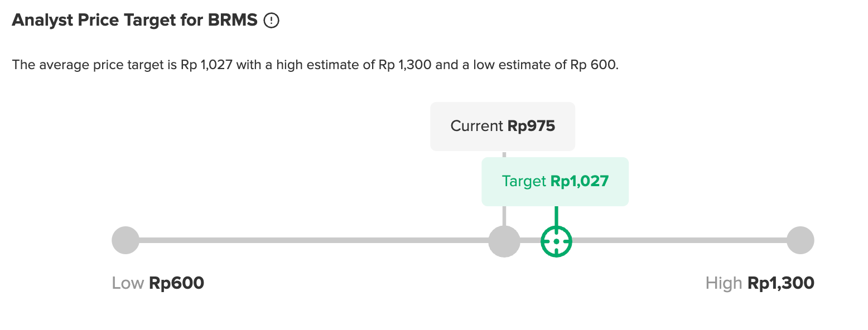Click the BRMS ticker in the heading
Viewport: 868px width, 330px height.
[x=233, y=21]
